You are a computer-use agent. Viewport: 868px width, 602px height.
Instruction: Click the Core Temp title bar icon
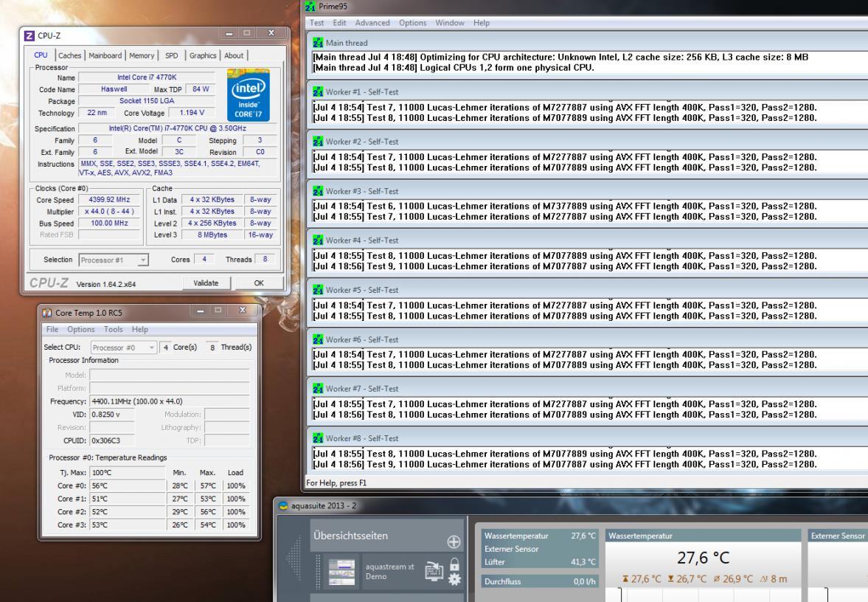[47, 313]
